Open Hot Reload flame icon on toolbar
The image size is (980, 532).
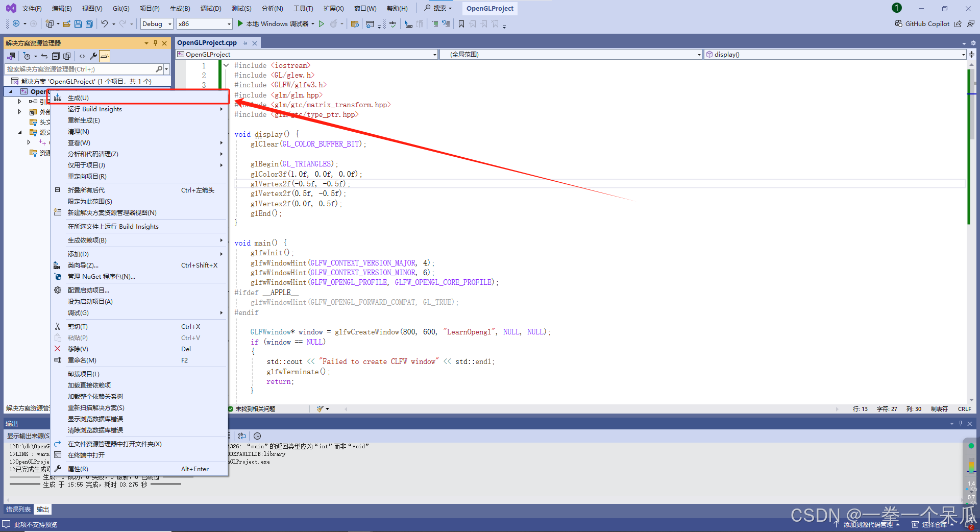click(334, 24)
